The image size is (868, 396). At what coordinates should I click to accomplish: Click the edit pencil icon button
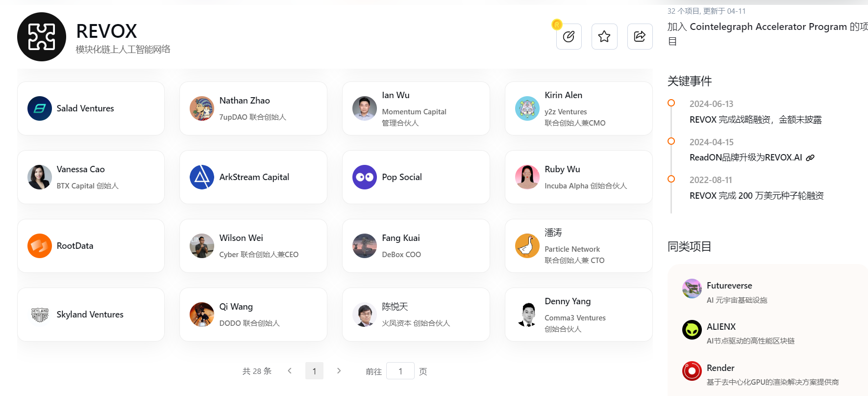click(569, 36)
